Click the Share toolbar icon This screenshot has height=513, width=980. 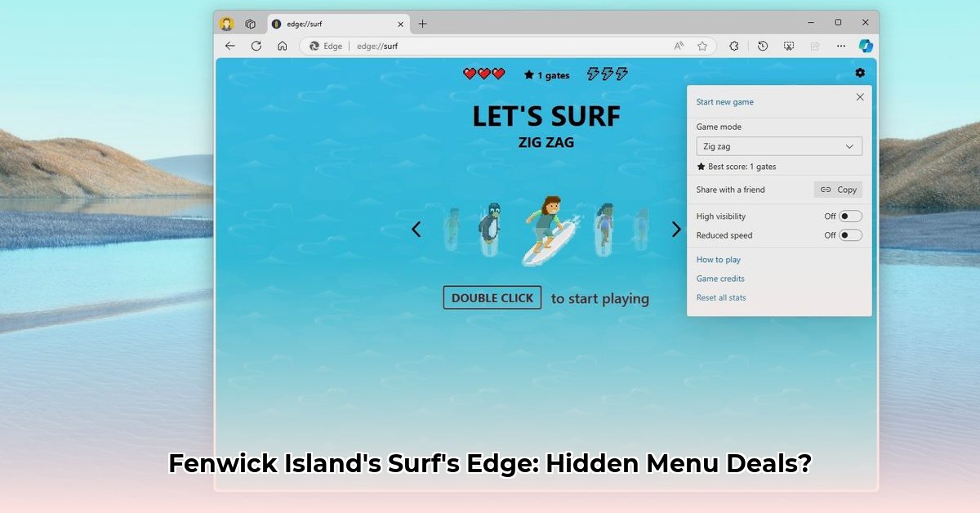click(814, 46)
